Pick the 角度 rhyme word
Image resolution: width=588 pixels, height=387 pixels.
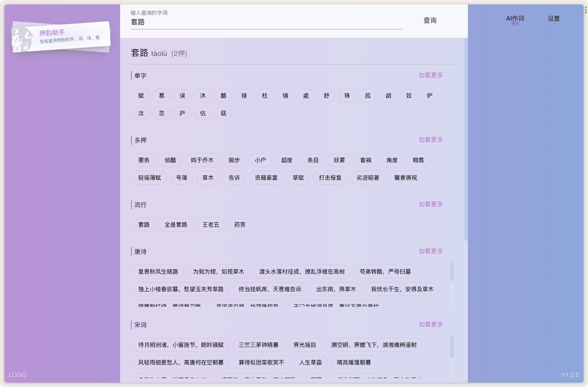[x=392, y=160]
